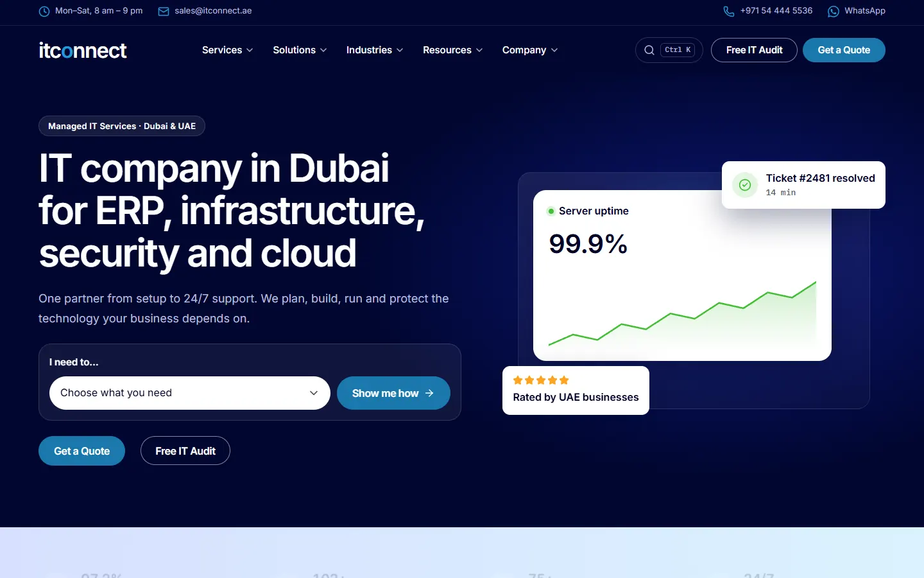Image resolution: width=924 pixels, height=578 pixels.
Task: Open the Resources dropdown
Action: click(452, 50)
